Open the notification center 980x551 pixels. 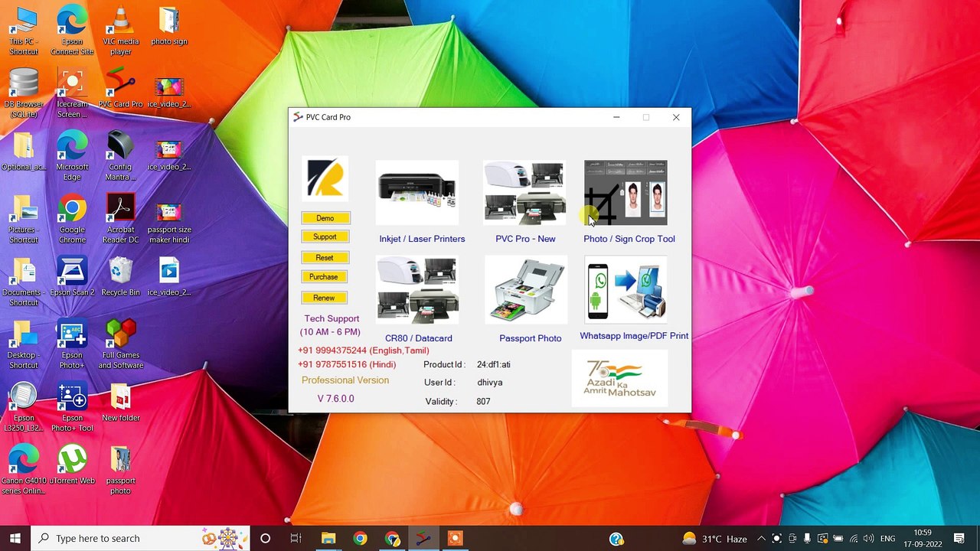click(x=959, y=538)
